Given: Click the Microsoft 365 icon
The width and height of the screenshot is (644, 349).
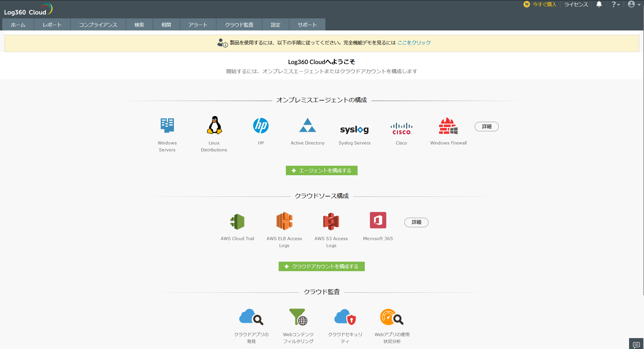Looking at the screenshot, I should pyautogui.click(x=378, y=220).
